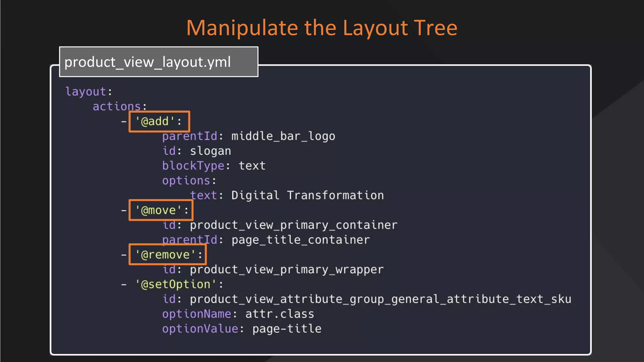
Task: Click 'id: product_view_primary_wrapper' line
Action: [273, 270]
